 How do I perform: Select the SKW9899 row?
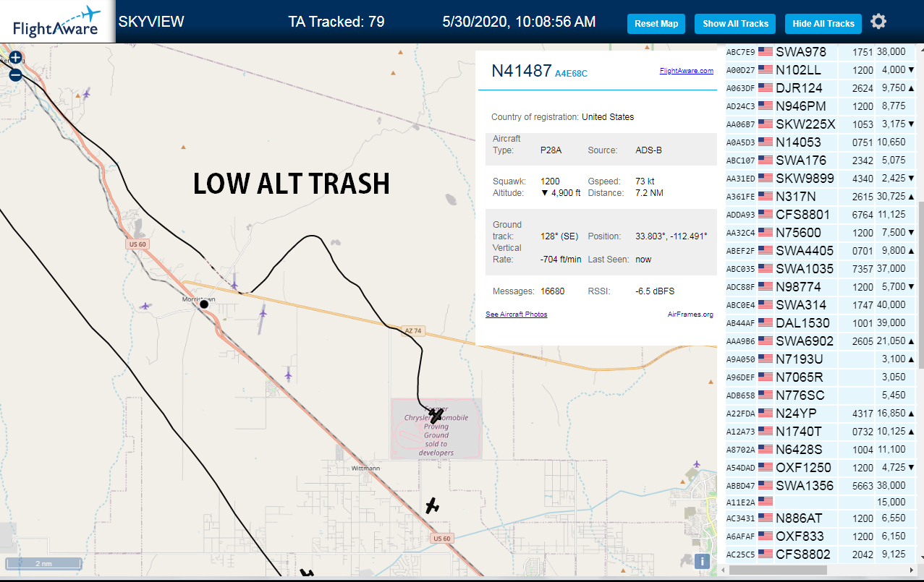click(821, 179)
